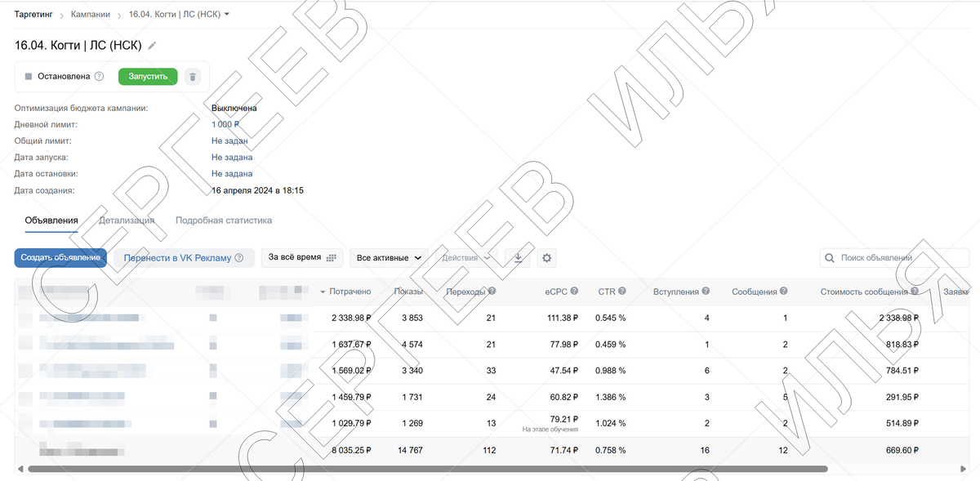This screenshot has width=980, height=481.
Task: Show help for Перенести в VK Рекламу
Action: pos(239,258)
